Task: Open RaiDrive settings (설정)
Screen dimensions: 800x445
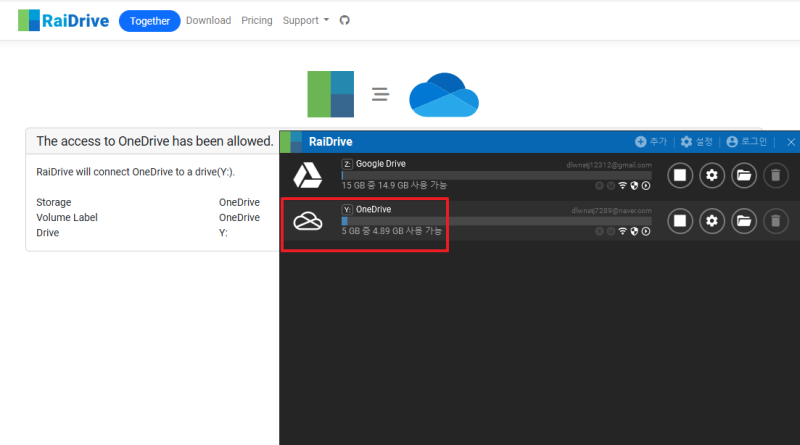Action: [x=696, y=141]
